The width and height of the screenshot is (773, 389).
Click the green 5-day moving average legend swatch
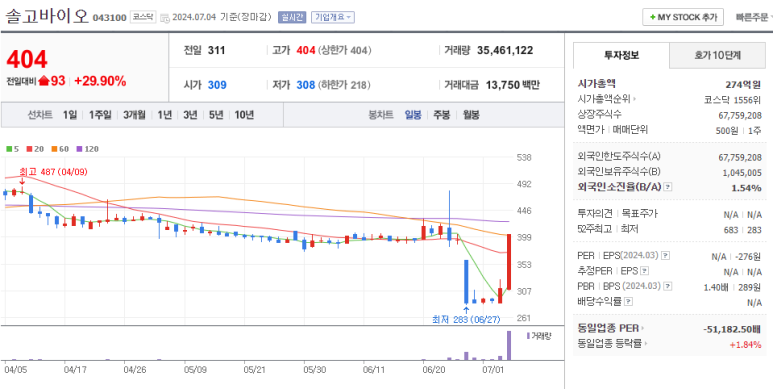pyautogui.click(x=8, y=148)
